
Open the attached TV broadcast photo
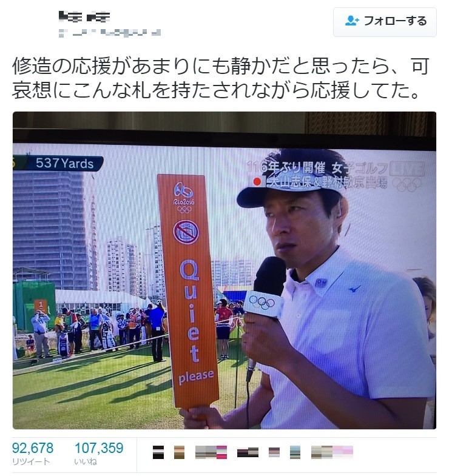pyautogui.click(x=224, y=270)
